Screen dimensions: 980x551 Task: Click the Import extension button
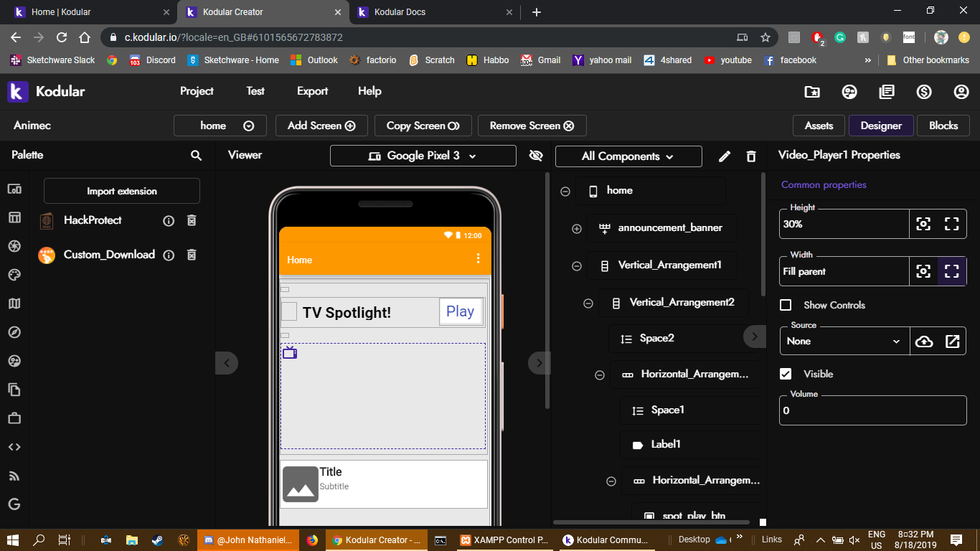(x=121, y=191)
